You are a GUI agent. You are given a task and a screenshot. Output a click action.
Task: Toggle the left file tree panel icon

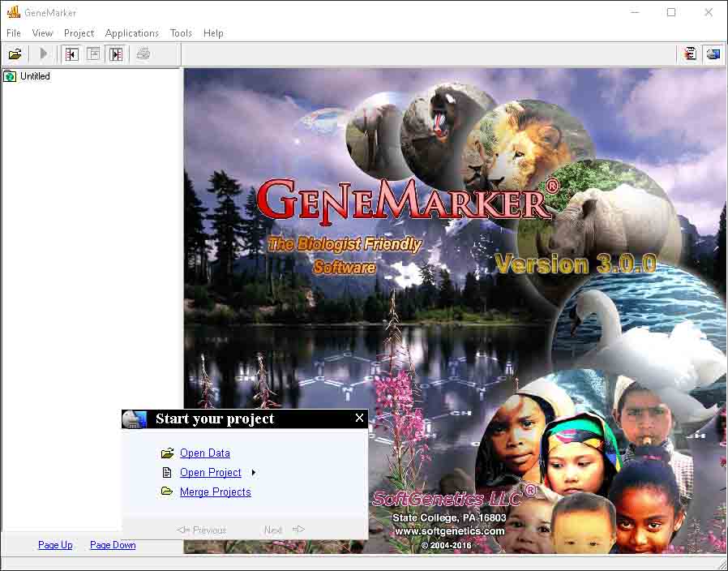click(x=71, y=54)
